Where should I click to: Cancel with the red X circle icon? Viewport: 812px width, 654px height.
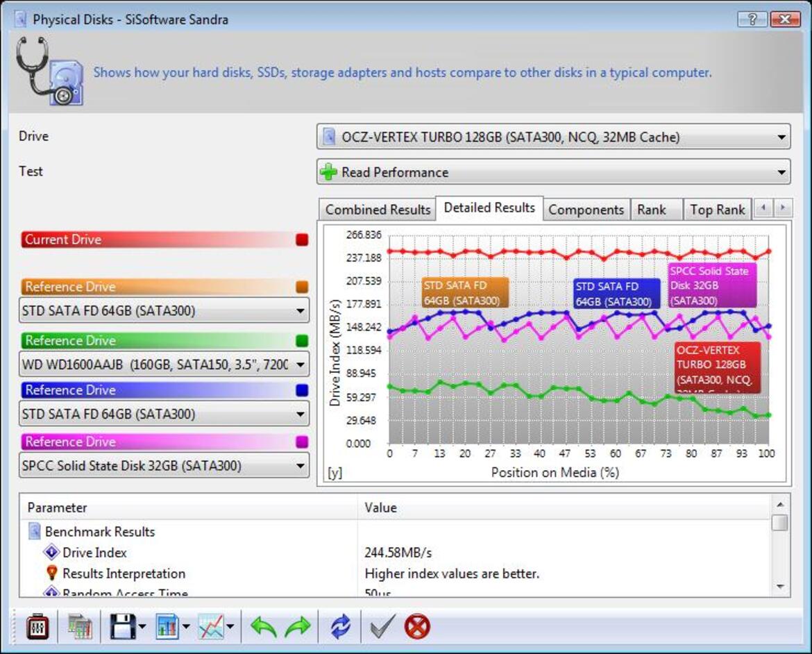pos(417,627)
